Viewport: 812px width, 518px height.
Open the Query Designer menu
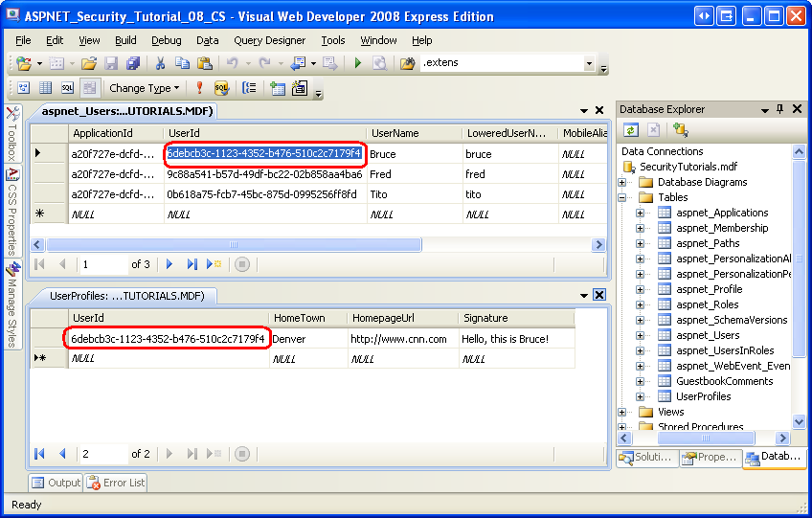coord(269,40)
